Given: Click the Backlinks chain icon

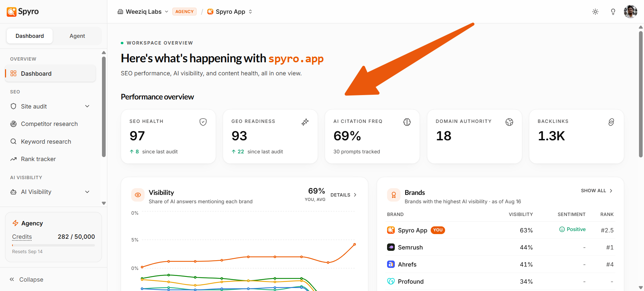Looking at the screenshot, I should coord(611,122).
